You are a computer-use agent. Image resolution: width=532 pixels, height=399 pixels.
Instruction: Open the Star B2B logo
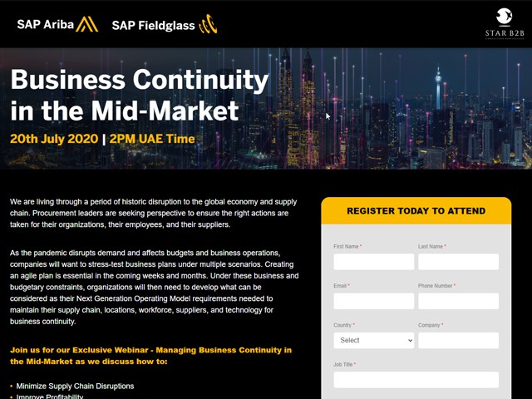[505, 24]
